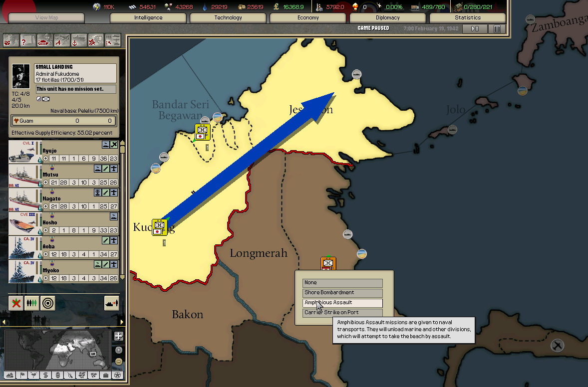Toggle game pause with play/pause button

pos(475,29)
